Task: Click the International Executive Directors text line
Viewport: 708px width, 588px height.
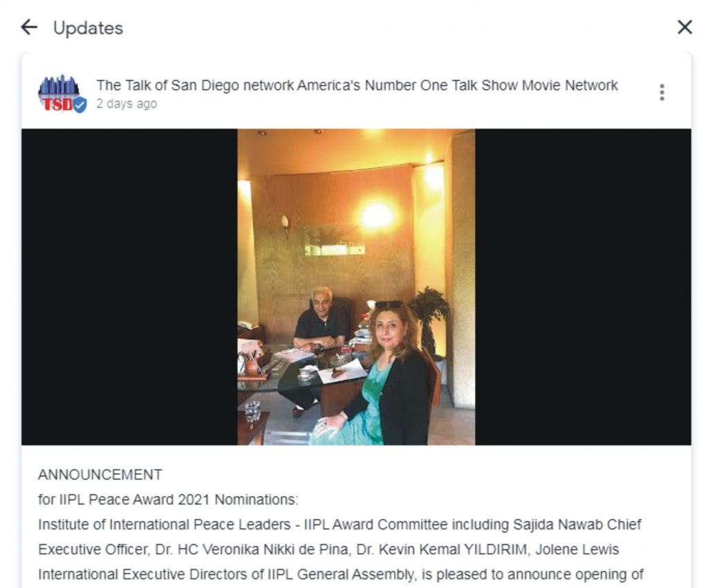Action: click(x=340, y=574)
